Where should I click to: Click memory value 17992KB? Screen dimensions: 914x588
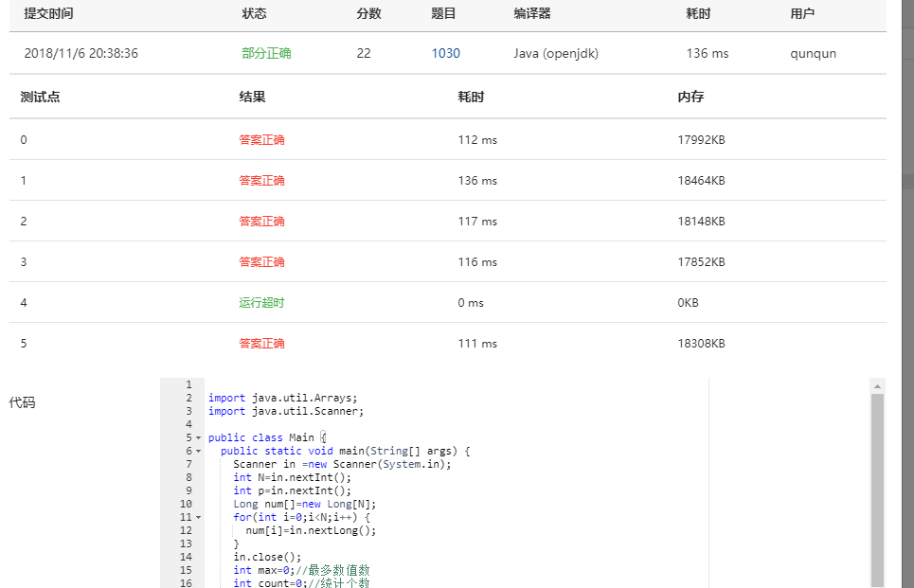[701, 140]
